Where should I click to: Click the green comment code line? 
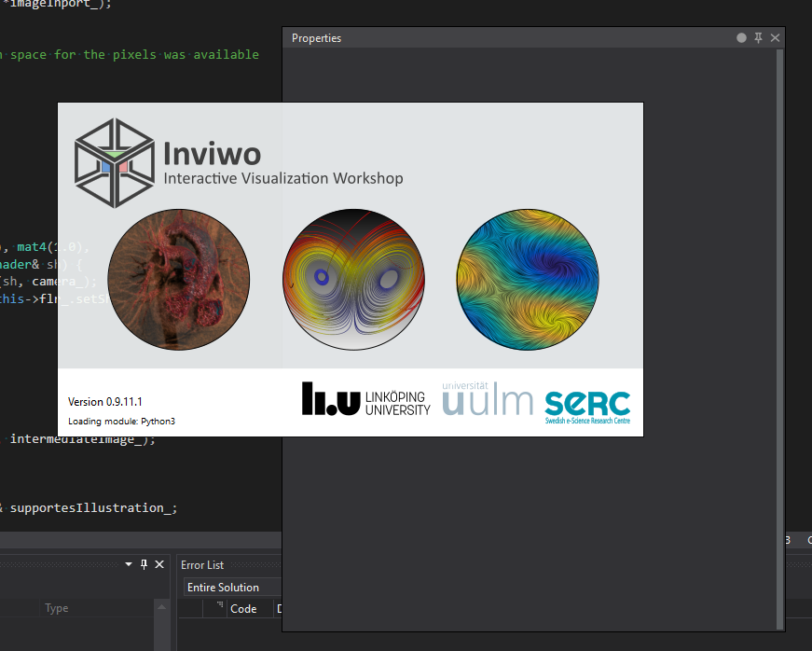[x=130, y=54]
